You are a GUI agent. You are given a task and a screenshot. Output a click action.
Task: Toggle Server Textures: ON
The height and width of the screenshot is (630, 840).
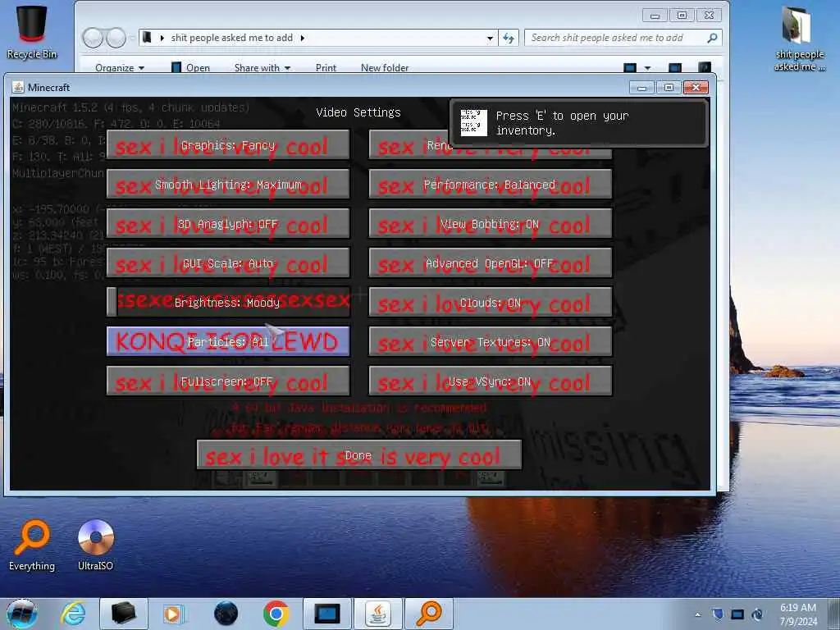pos(491,342)
